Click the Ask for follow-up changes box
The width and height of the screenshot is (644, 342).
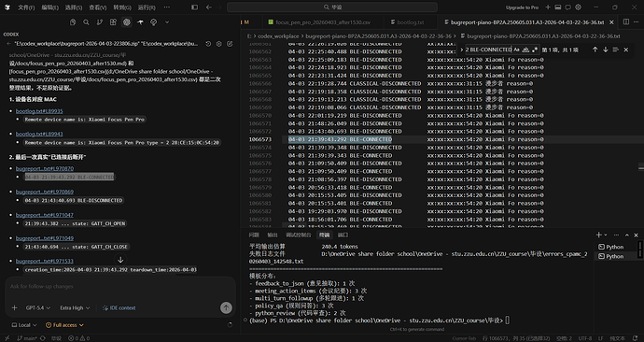119,287
